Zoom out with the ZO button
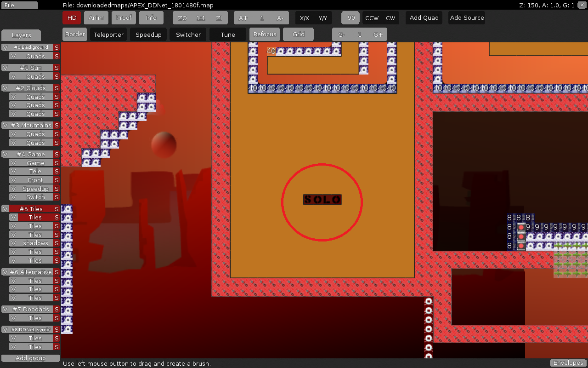The image size is (588, 368). pos(182,18)
